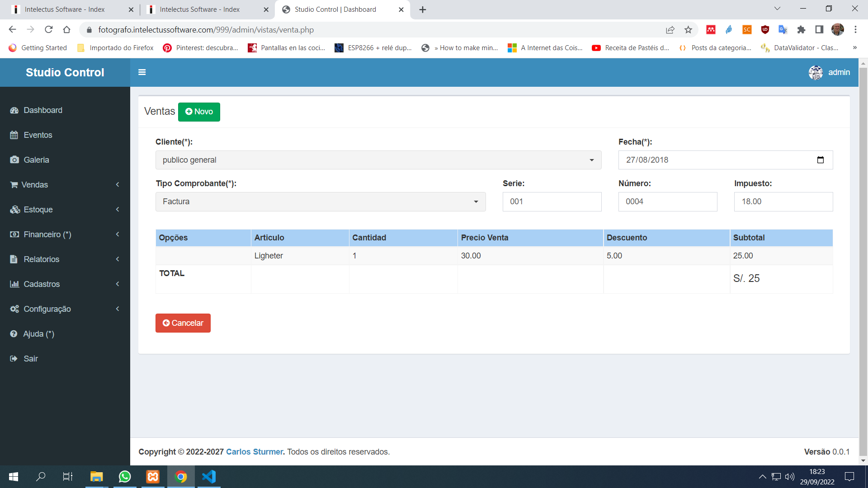Open WhatsApp from the taskbar
The image size is (868, 488).
tap(125, 477)
